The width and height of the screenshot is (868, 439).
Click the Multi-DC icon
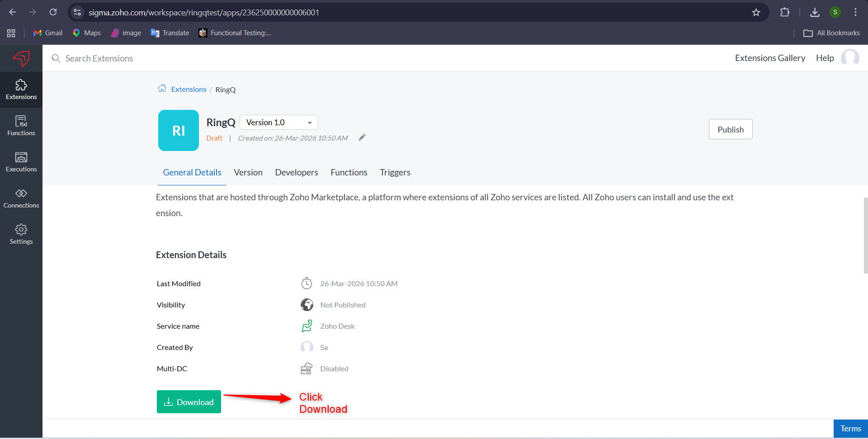coord(307,368)
